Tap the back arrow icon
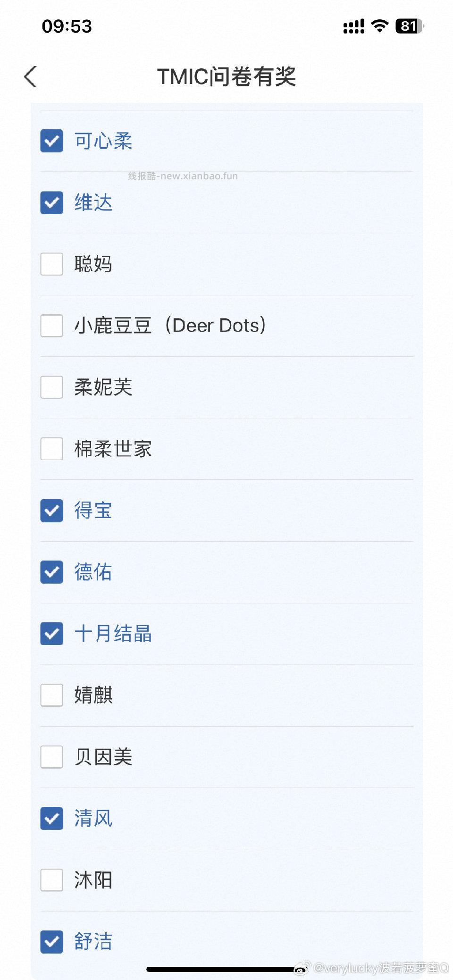The width and height of the screenshot is (453, 980). [31, 76]
